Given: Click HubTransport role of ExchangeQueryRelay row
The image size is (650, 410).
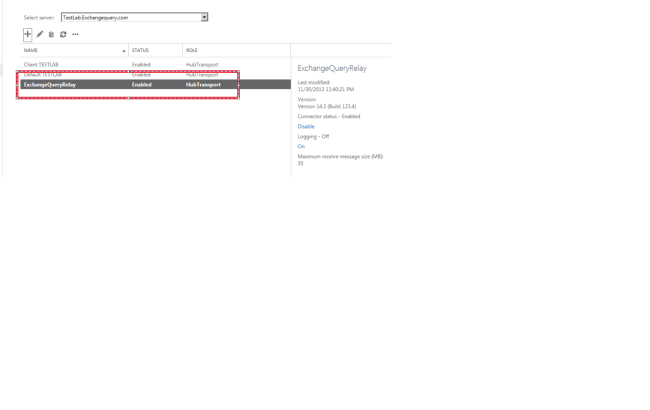Looking at the screenshot, I should click(203, 85).
